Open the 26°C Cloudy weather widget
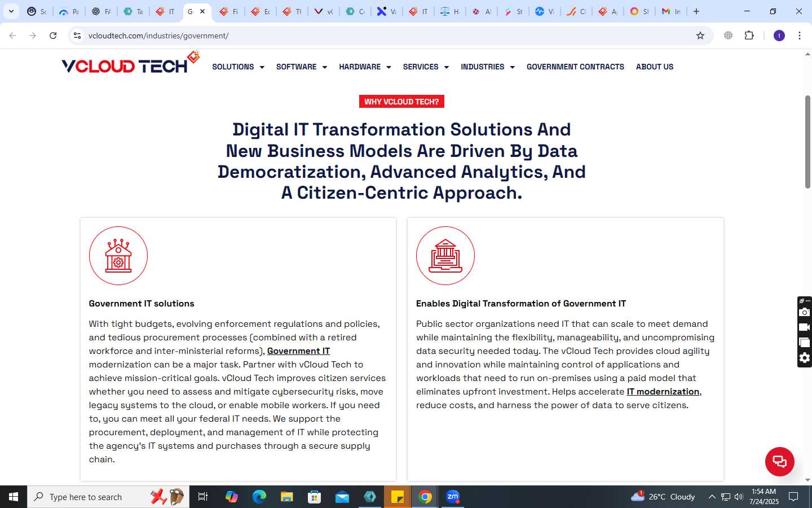The image size is (812, 508). [x=663, y=497]
